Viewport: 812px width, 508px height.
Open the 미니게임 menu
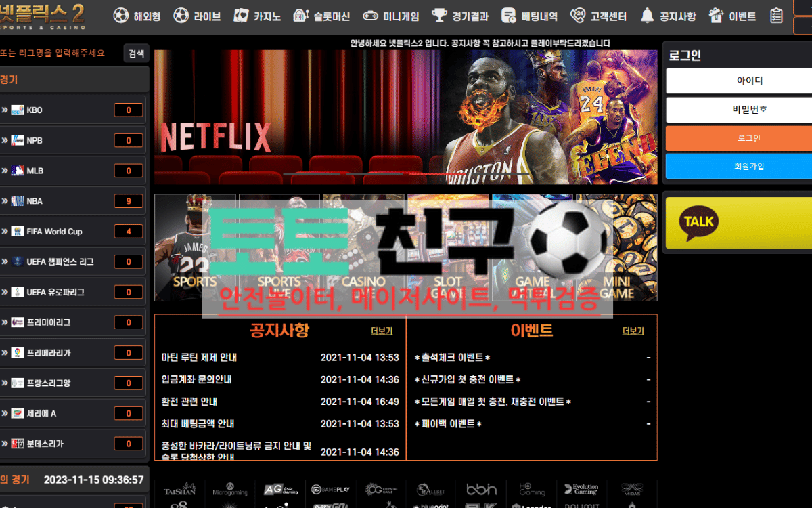[391, 16]
